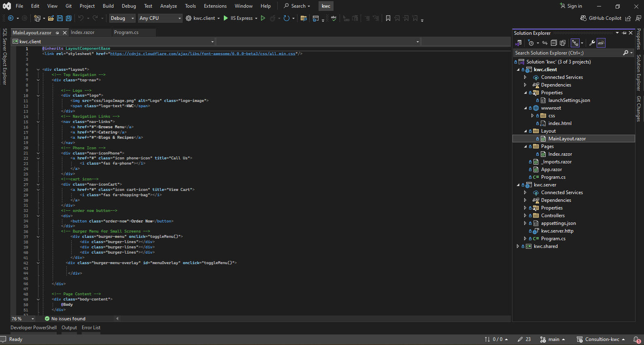Click the pending changes 23 pencil indicator
Image resolution: width=644 pixels, height=345 pixels.
[x=524, y=339]
